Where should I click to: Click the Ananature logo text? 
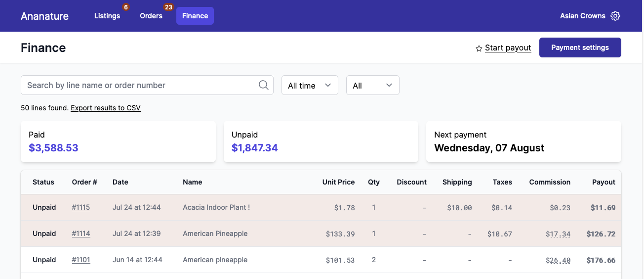(x=44, y=16)
